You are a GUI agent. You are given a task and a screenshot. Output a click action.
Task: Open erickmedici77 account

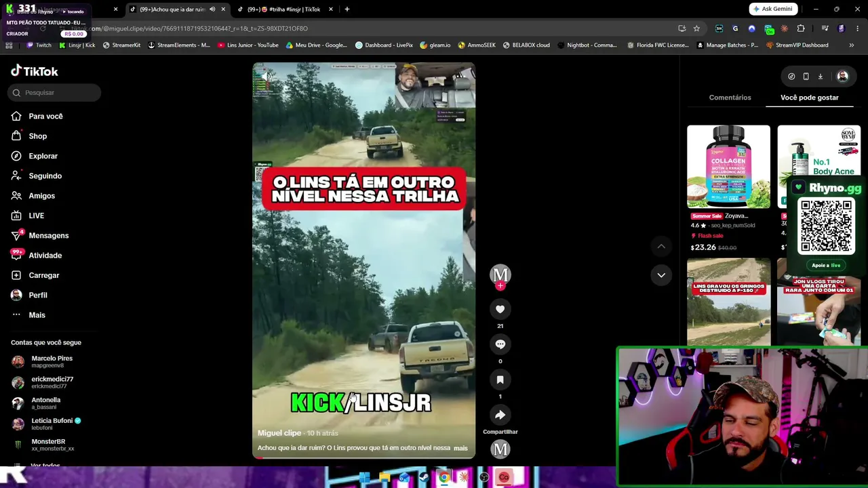(x=43, y=382)
